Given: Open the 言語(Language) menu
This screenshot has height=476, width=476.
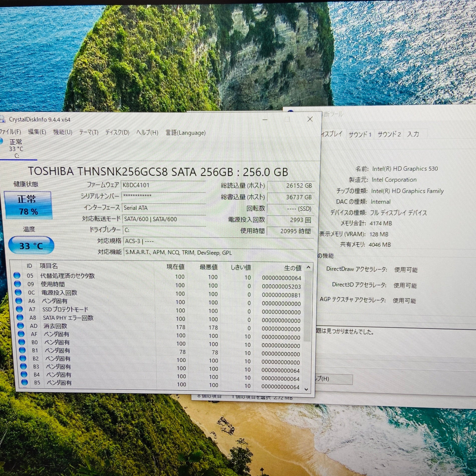Looking at the screenshot, I should tap(186, 133).
